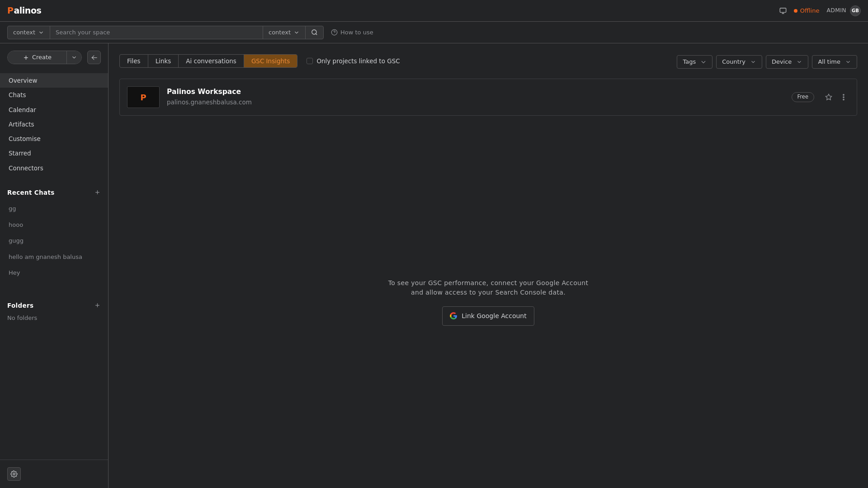Open Overview in the sidebar

click(54, 80)
